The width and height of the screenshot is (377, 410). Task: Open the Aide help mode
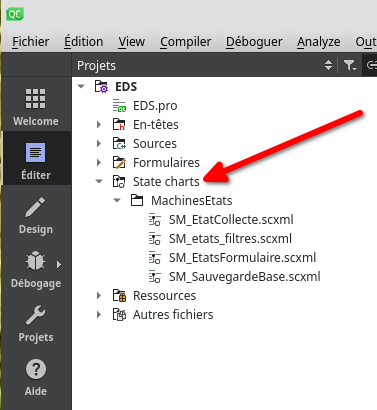coord(36,377)
